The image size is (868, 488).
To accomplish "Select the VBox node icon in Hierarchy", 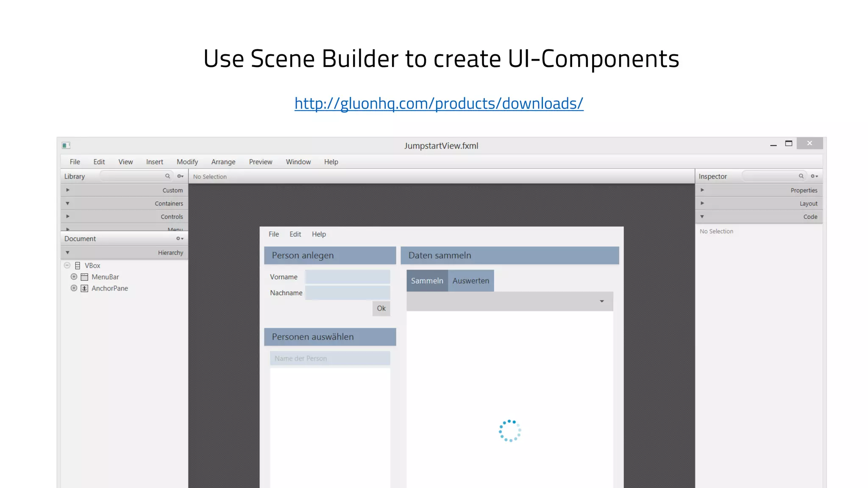I will click(78, 266).
